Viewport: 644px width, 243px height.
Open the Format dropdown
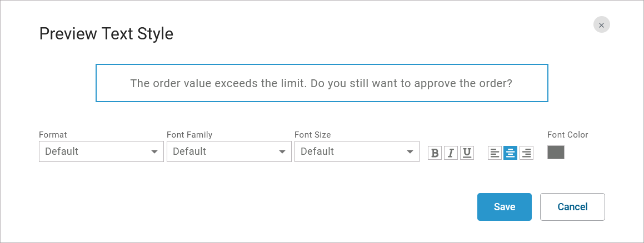[x=94, y=151]
